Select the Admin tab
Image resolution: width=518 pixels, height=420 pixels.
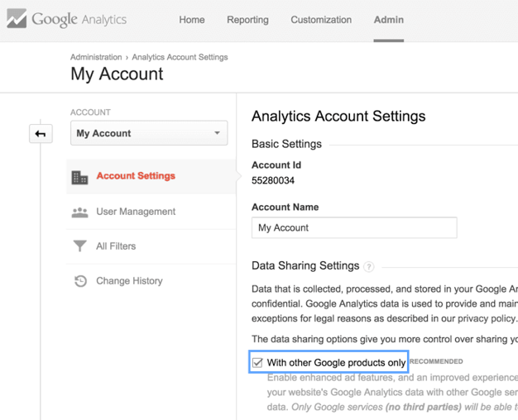[388, 20]
